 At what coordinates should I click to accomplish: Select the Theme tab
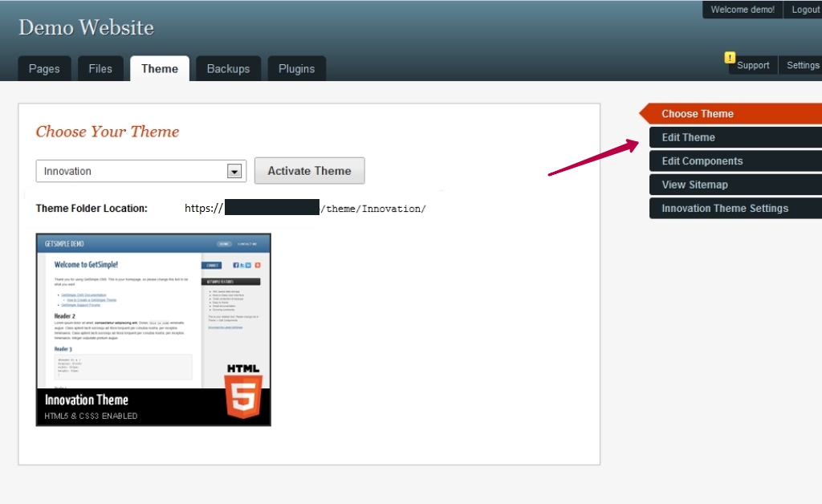(x=160, y=69)
